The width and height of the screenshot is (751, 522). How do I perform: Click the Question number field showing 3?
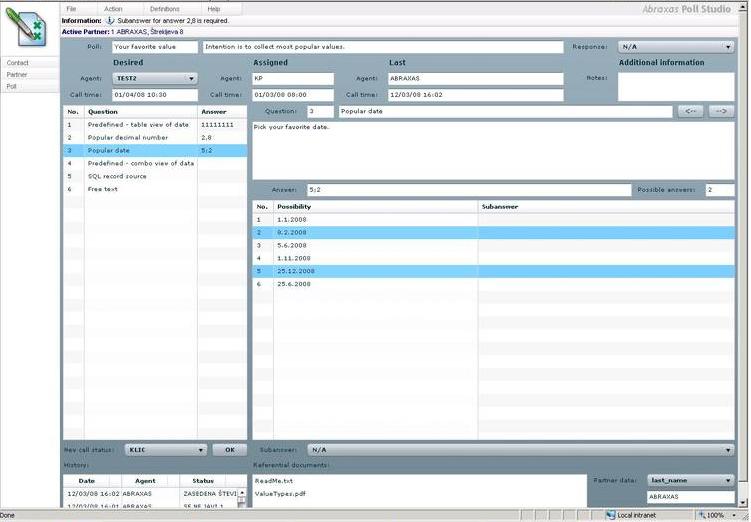click(x=320, y=111)
